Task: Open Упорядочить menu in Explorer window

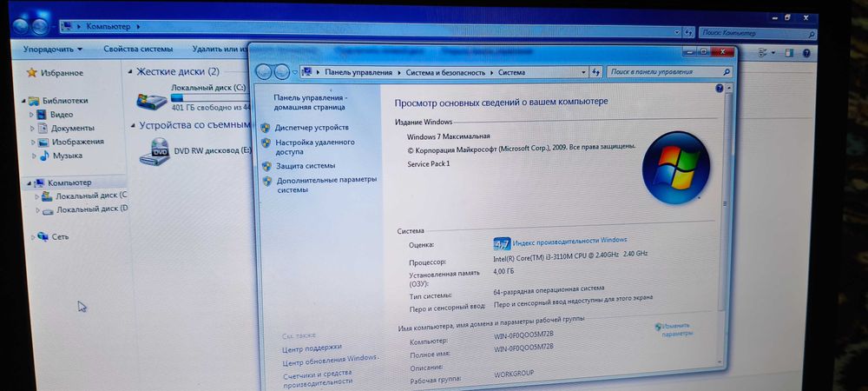Action: [x=53, y=50]
